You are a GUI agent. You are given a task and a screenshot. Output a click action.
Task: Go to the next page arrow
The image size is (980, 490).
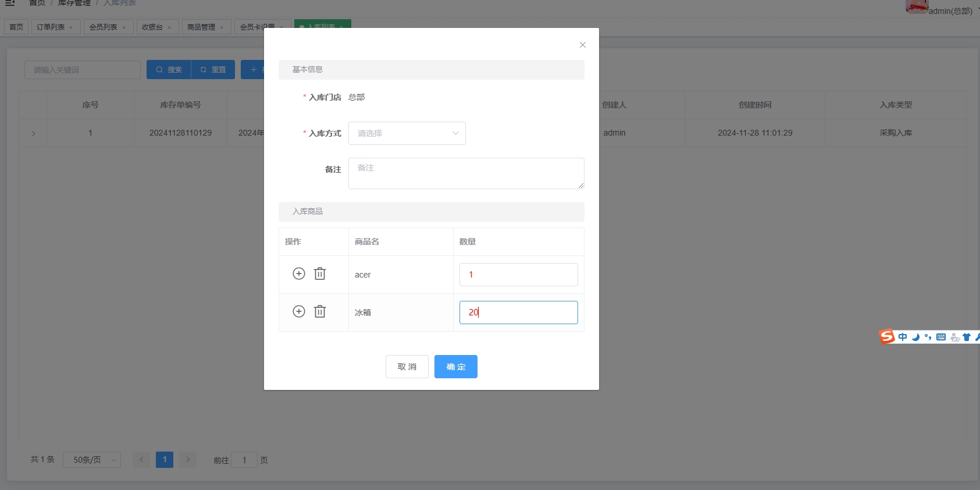[x=188, y=460]
